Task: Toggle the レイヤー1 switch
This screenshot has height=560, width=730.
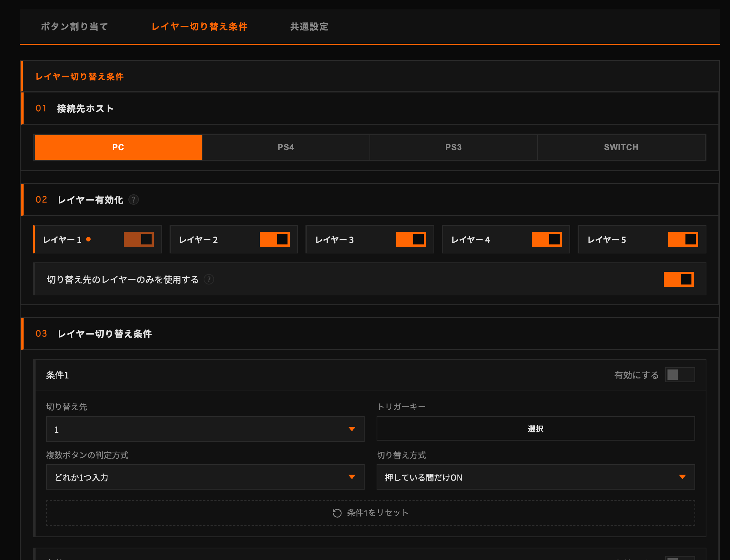Action: click(x=139, y=239)
